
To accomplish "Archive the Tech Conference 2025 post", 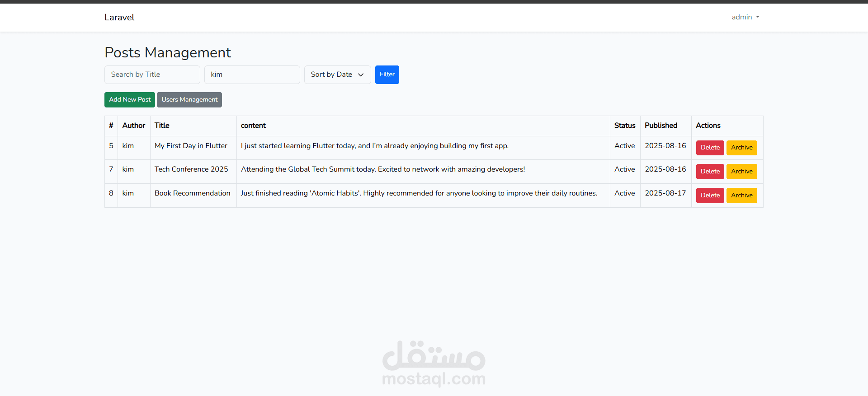I will pos(742,172).
